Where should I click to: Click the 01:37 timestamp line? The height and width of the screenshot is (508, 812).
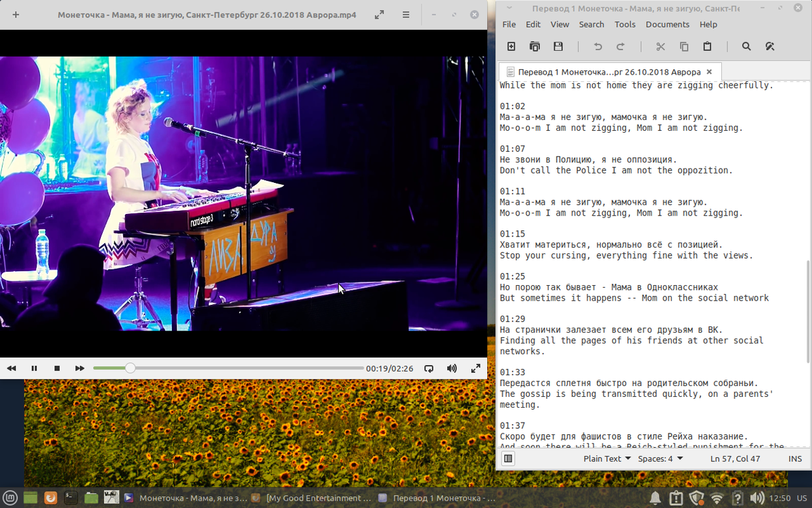(x=512, y=425)
